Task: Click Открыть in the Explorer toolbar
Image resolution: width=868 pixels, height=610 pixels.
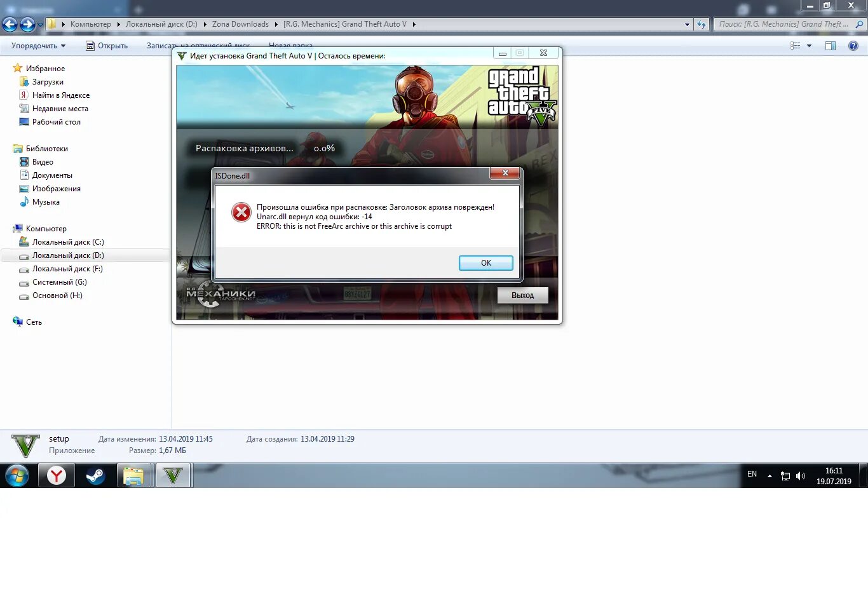Action: coord(107,46)
